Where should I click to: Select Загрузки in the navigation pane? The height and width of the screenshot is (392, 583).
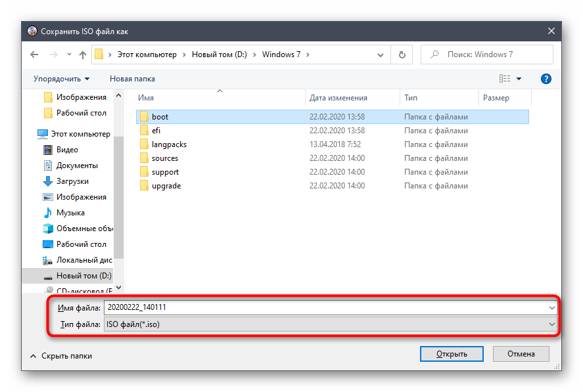coord(72,181)
